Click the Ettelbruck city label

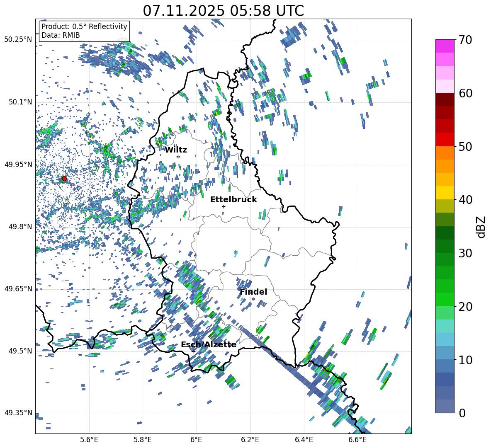coord(233,200)
